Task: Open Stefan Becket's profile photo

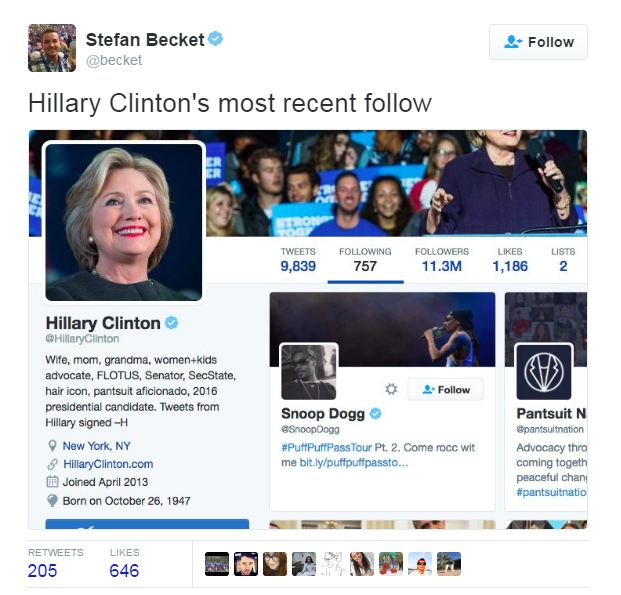Action: tap(52, 48)
